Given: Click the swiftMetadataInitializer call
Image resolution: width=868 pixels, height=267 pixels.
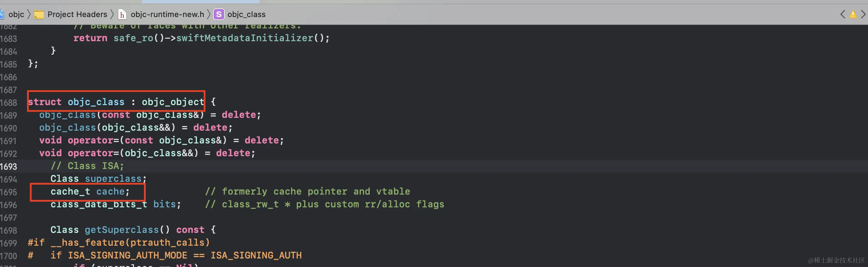Looking at the screenshot, I should tap(245, 38).
